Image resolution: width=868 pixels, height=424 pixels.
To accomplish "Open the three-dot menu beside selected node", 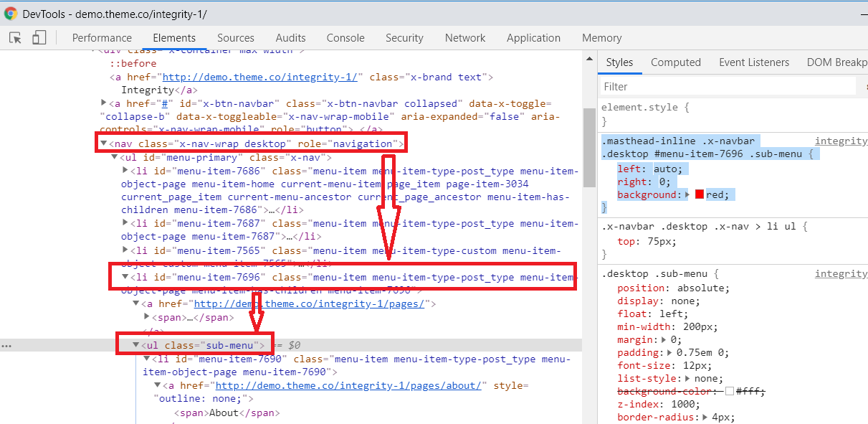I will pyautogui.click(x=6, y=345).
